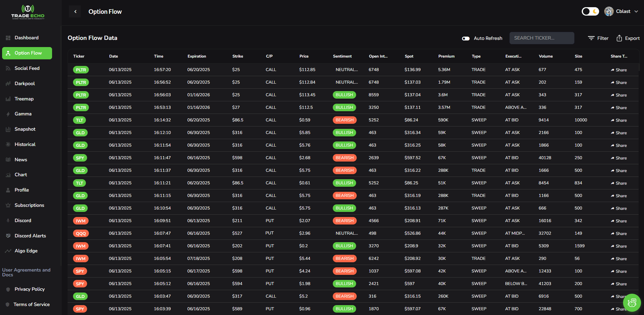Click the ABOVE A... execution in PLTR row
This screenshot has height=315, width=644.
516,107
